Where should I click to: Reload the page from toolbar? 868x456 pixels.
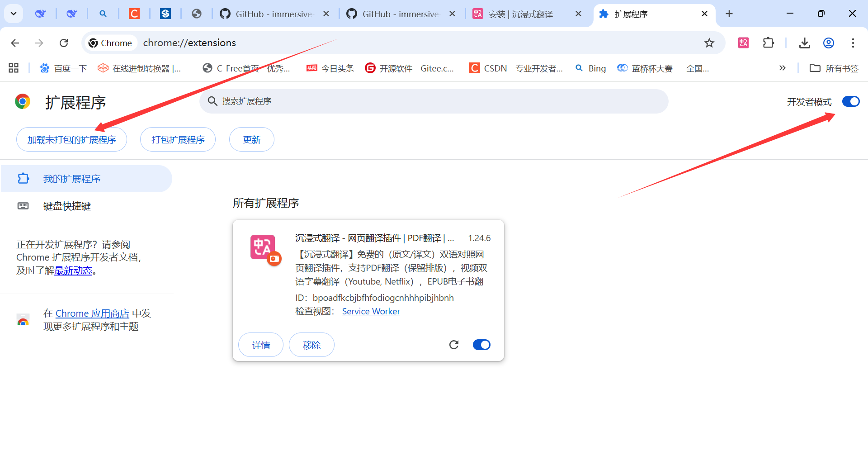(x=64, y=43)
